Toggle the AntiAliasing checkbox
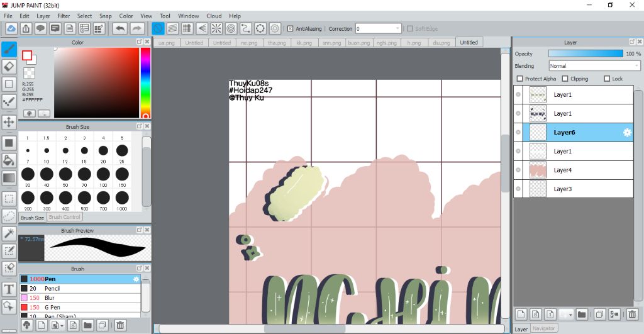The height and width of the screenshot is (334, 644). tap(290, 29)
